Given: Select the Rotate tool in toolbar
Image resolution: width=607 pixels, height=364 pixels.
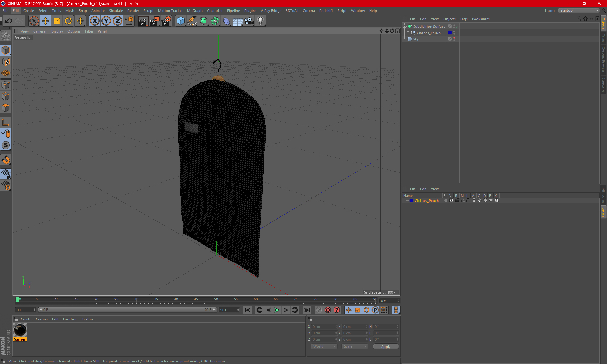Looking at the screenshot, I should (x=68, y=21).
